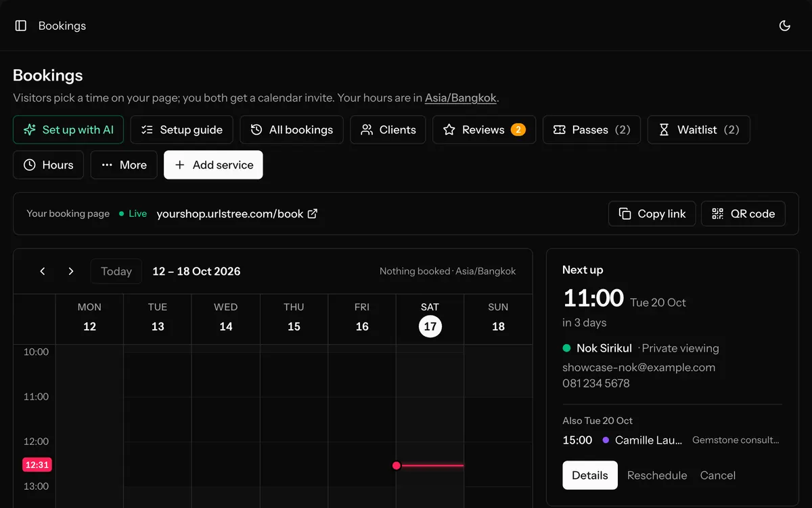Image resolution: width=812 pixels, height=508 pixels.
Task: Click phone number 081 234 5678
Action: tap(596, 383)
